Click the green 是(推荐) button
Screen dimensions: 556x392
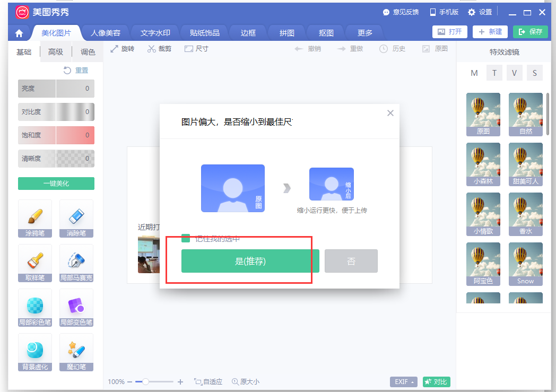[x=250, y=261]
